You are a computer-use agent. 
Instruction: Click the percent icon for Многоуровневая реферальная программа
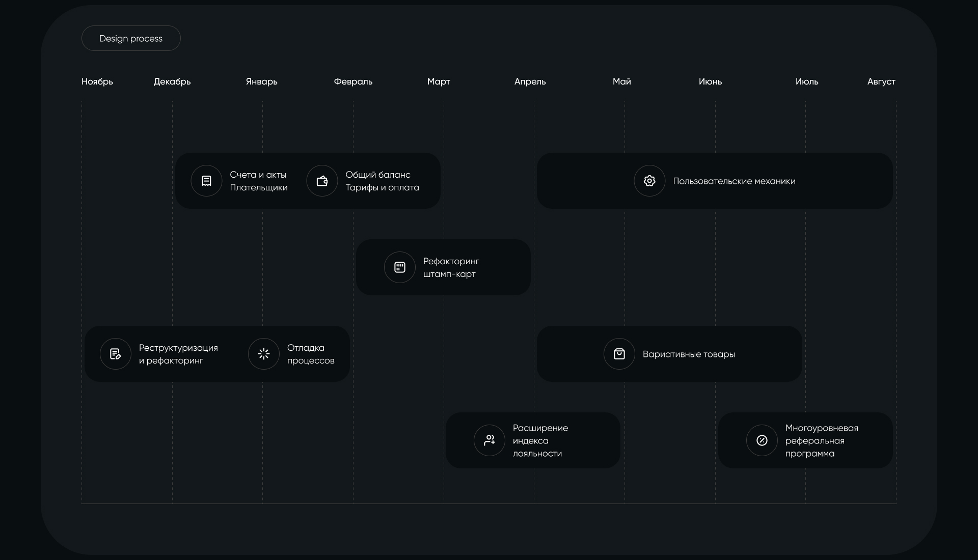tap(762, 440)
